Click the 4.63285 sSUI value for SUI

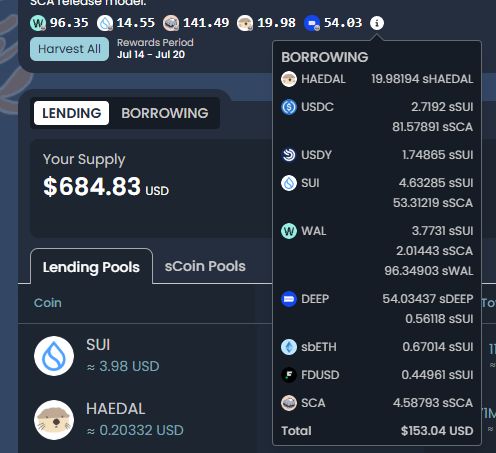pyautogui.click(x=436, y=183)
